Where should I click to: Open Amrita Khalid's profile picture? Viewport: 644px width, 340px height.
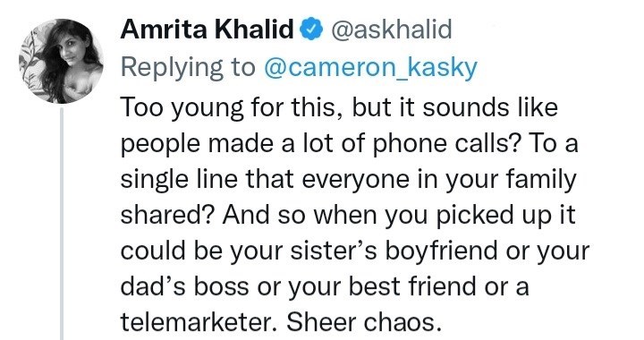point(61,61)
